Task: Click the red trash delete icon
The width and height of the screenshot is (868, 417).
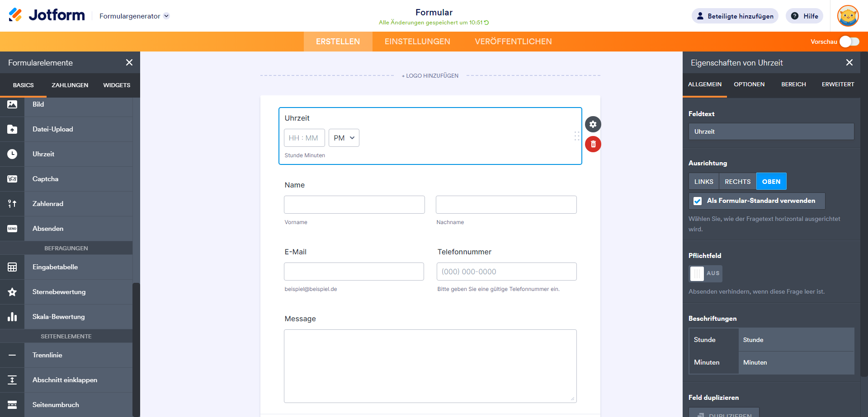Action: pos(593,144)
